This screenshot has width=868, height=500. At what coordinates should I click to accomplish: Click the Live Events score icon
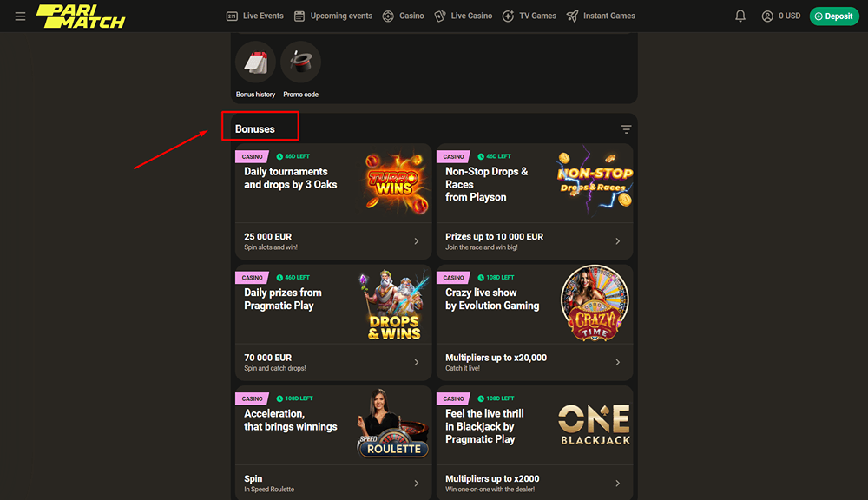232,16
